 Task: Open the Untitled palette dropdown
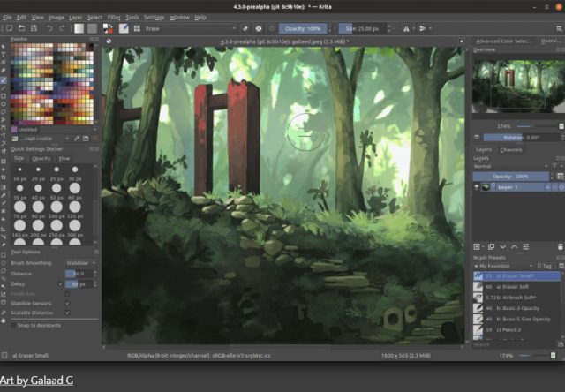[x=54, y=130]
